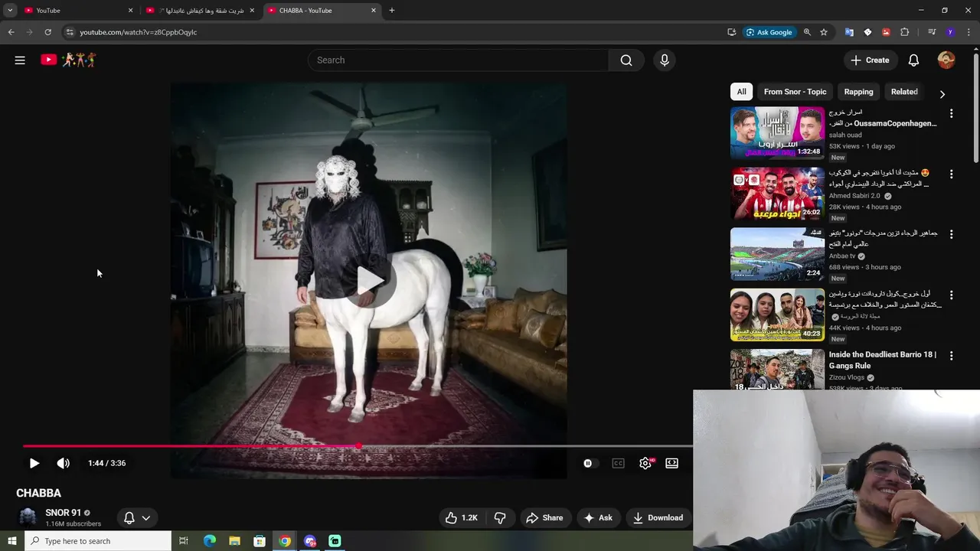The height and width of the screenshot is (551, 980).
Task: Switch to the CHABBA - YouTube tab
Action: coord(322,11)
